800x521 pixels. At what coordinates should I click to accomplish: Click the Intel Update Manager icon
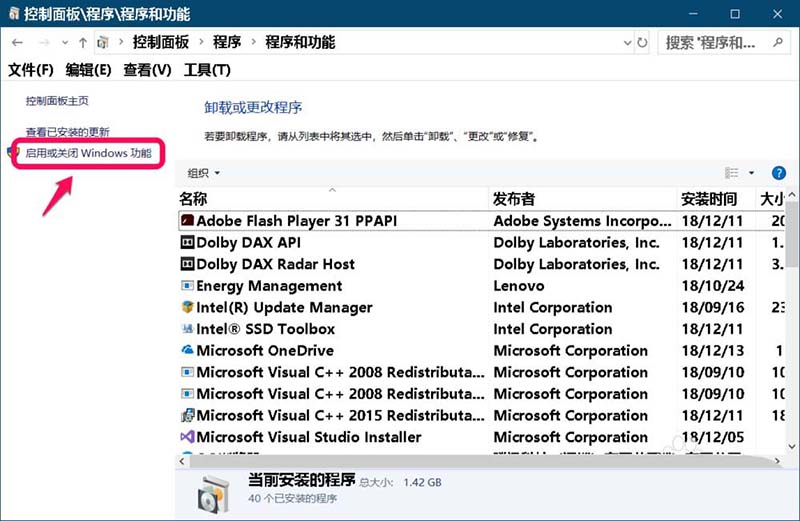(x=187, y=308)
